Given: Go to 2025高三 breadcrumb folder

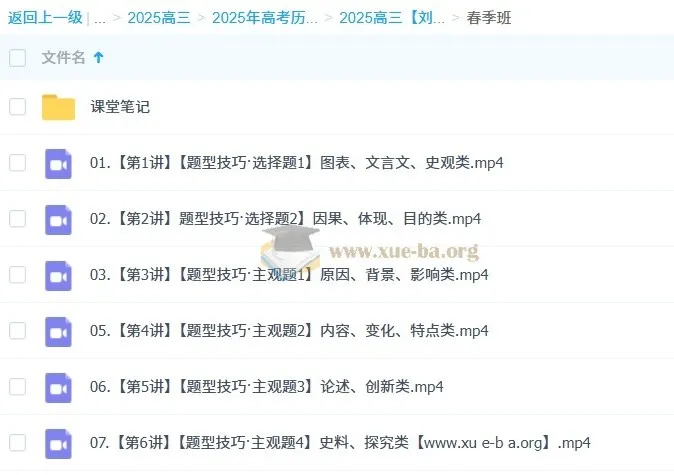Looking at the screenshot, I should pos(160,17).
